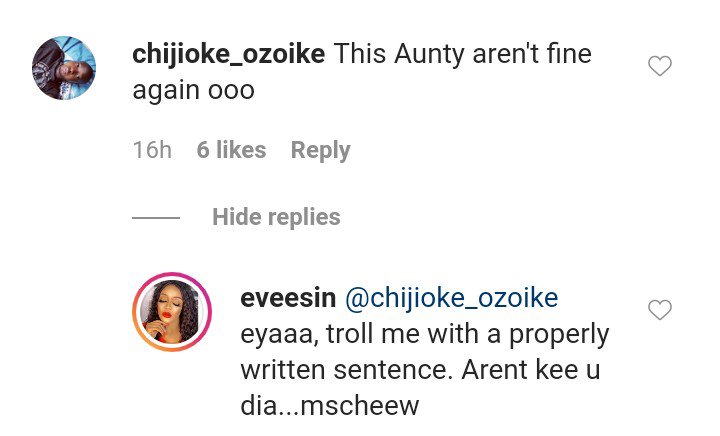Reply to chijioke_ozoike's comment
720x436 pixels.
(x=320, y=150)
